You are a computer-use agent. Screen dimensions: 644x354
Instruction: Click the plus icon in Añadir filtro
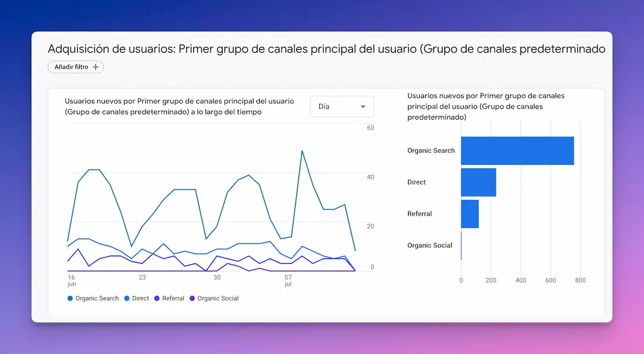96,67
